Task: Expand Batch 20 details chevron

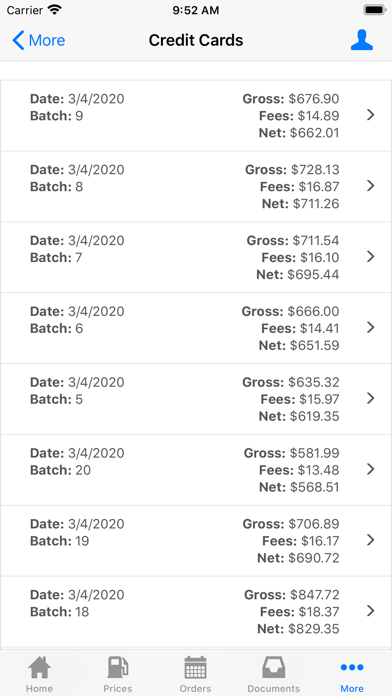Action: pyautogui.click(x=371, y=469)
